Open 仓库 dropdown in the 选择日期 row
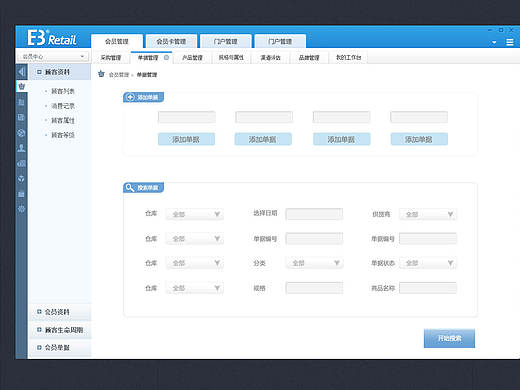The image size is (520, 390). [x=195, y=214]
